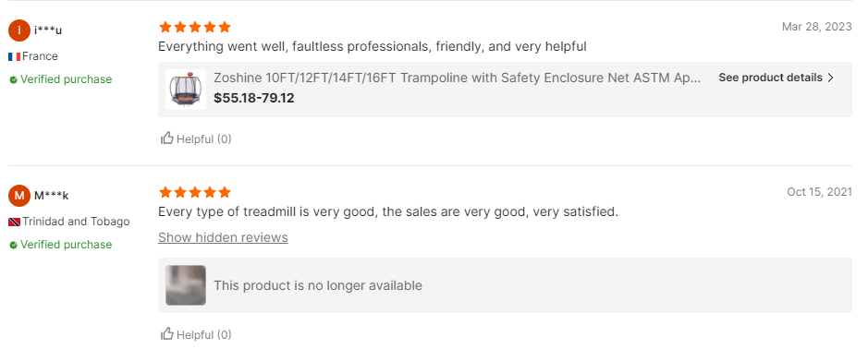Image resolution: width=868 pixels, height=361 pixels.
Task: Click verified purchase badge under France
Action: (60, 79)
